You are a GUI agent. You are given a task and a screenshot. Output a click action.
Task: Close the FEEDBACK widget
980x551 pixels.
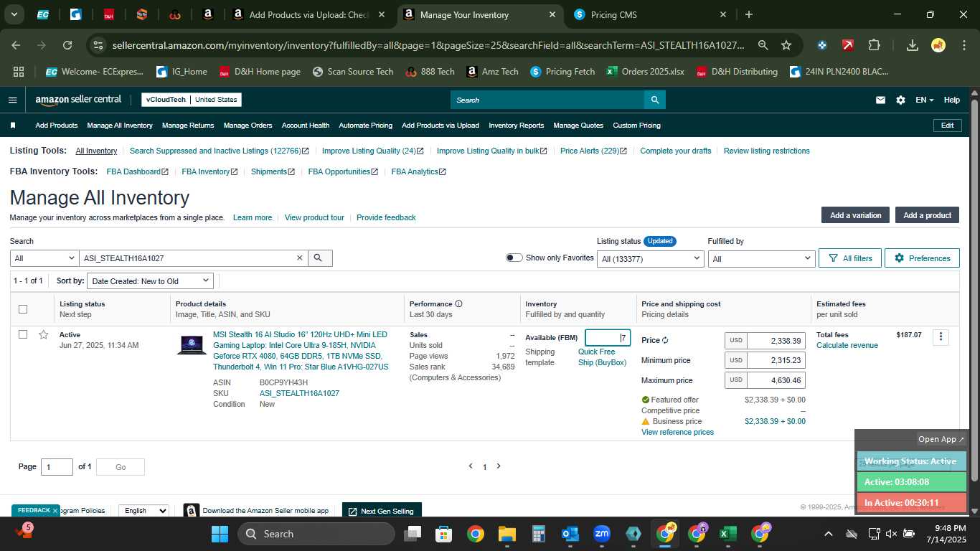coord(55,511)
